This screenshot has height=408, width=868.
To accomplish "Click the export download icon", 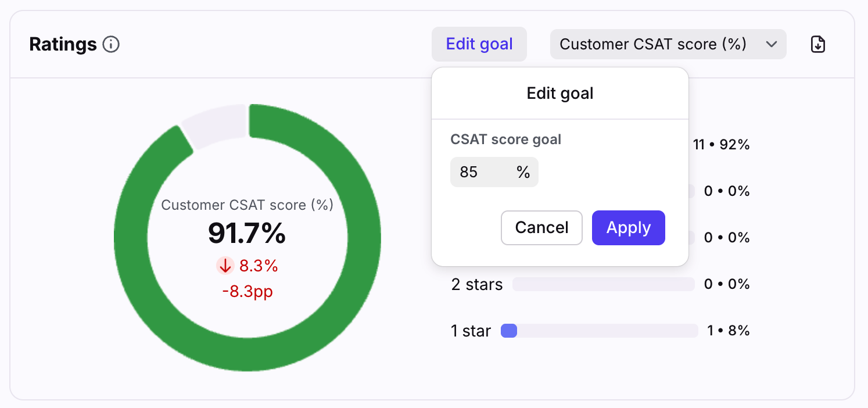I will (818, 44).
